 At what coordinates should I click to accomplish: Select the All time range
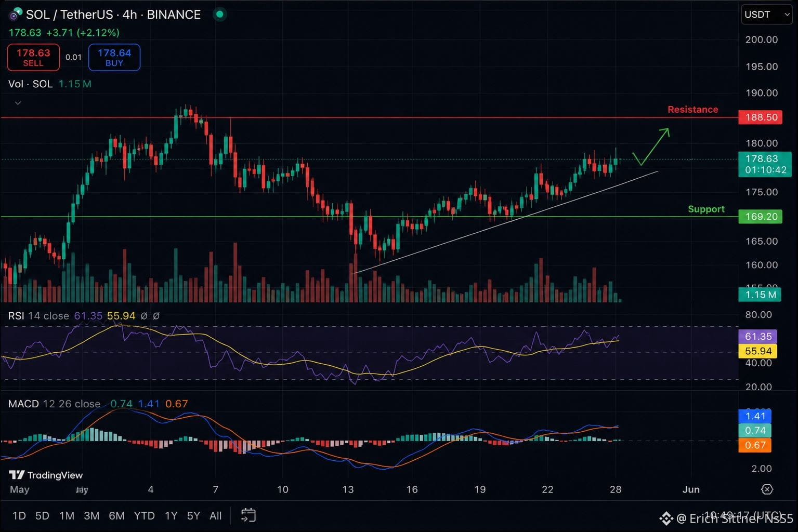(215, 516)
